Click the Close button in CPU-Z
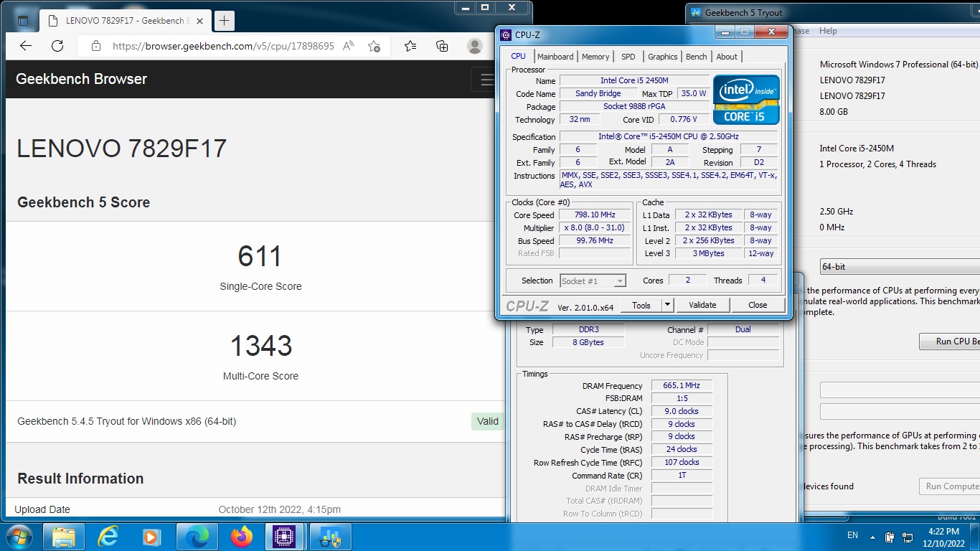This screenshot has width=980, height=551. click(x=758, y=305)
